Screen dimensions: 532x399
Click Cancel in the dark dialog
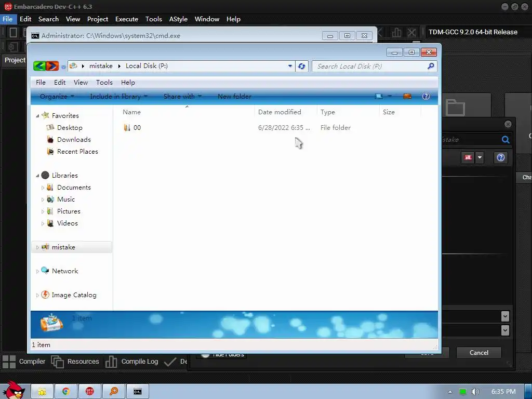point(478,353)
